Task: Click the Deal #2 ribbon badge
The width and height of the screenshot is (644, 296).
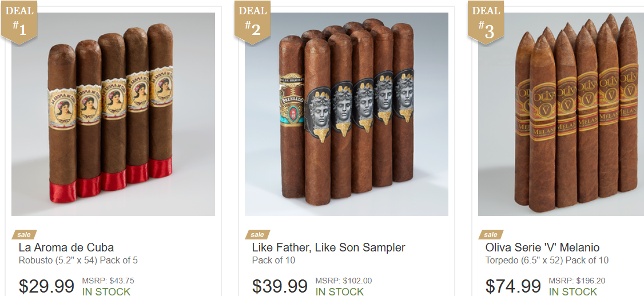Action: [x=253, y=22]
